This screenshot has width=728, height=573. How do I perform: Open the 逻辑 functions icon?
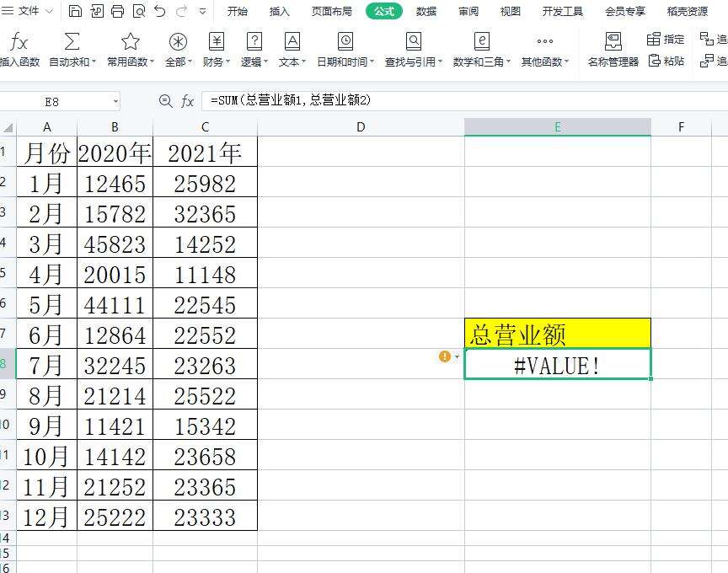tap(254, 41)
